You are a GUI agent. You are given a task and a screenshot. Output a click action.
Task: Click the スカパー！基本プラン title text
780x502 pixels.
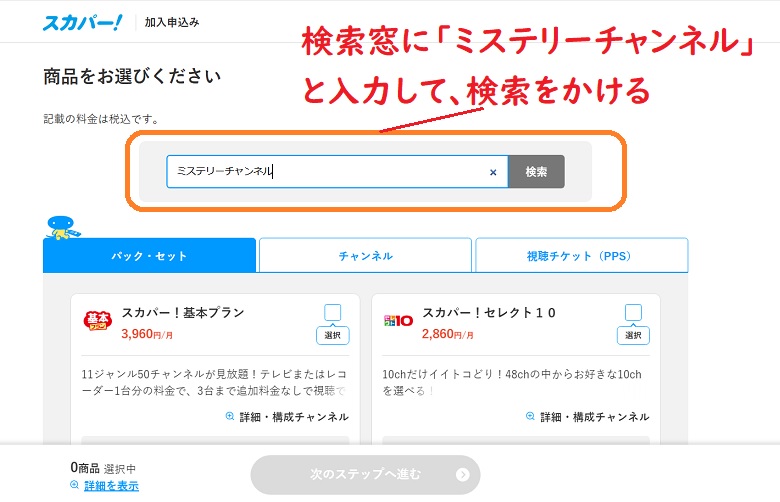[x=183, y=312]
